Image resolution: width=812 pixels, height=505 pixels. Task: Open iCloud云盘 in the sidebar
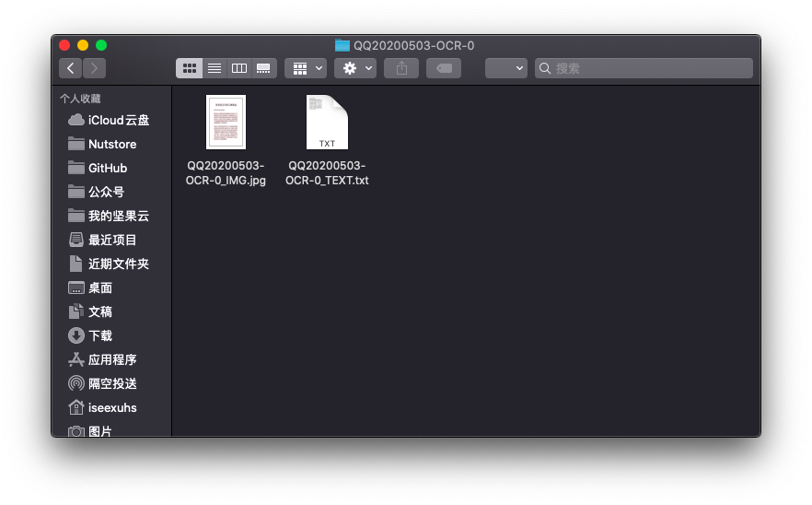point(110,120)
